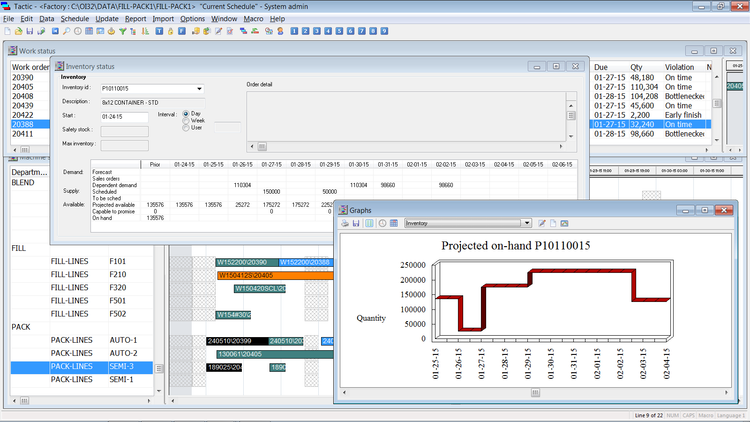Open the Schedule menu
This screenshot has height=422, width=750.
pos(74,19)
